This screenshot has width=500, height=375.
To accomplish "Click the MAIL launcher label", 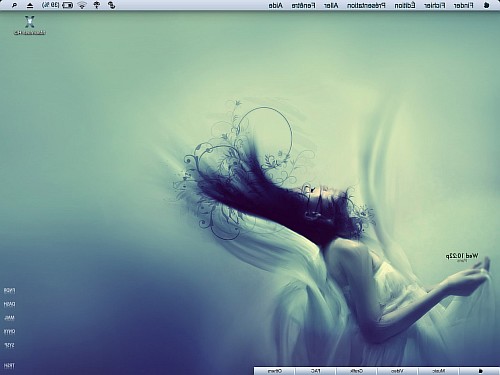I will click(10, 318).
